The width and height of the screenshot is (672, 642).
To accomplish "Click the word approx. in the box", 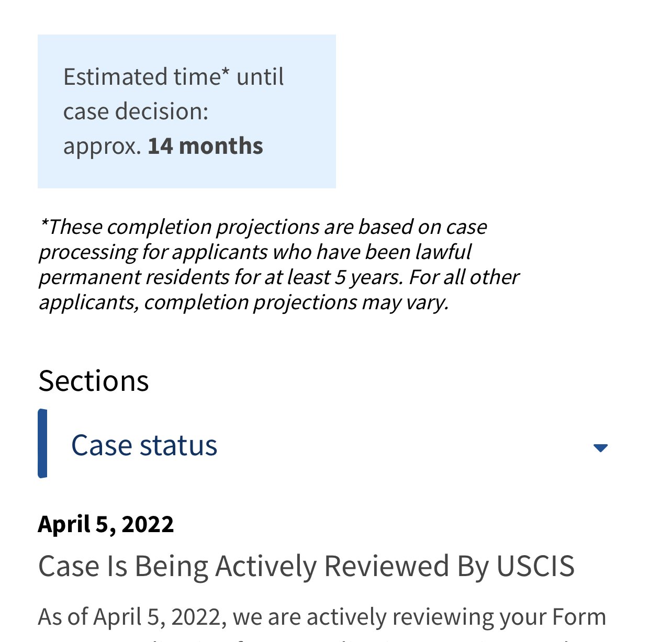I will point(102,147).
